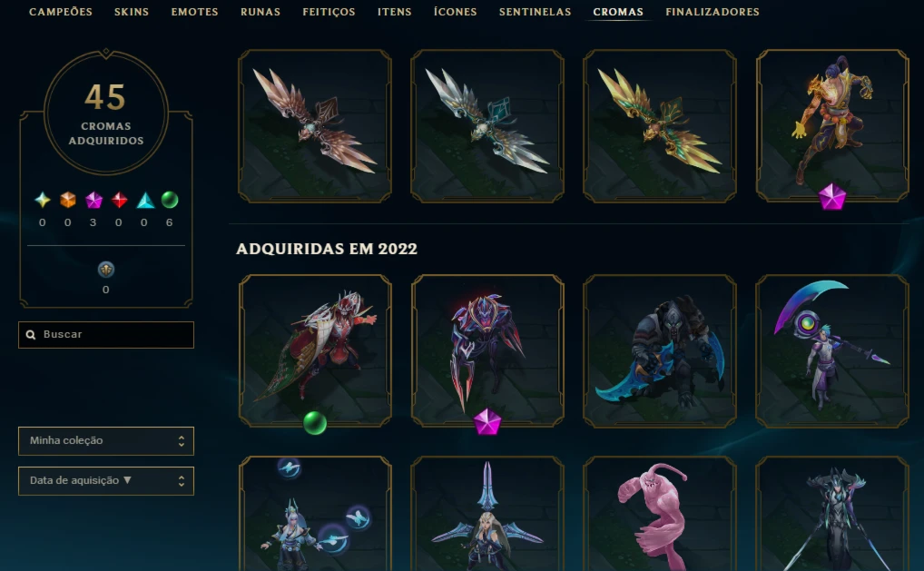This screenshot has height=571, width=924.
Task: Click the green gem on red chroma card
Action: click(315, 423)
